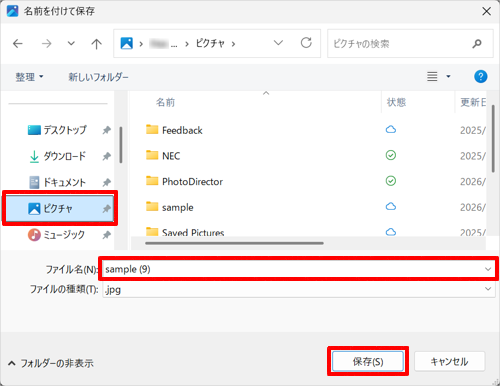Open view options dropdown arrow
This screenshot has height=386, width=500.
448,77
